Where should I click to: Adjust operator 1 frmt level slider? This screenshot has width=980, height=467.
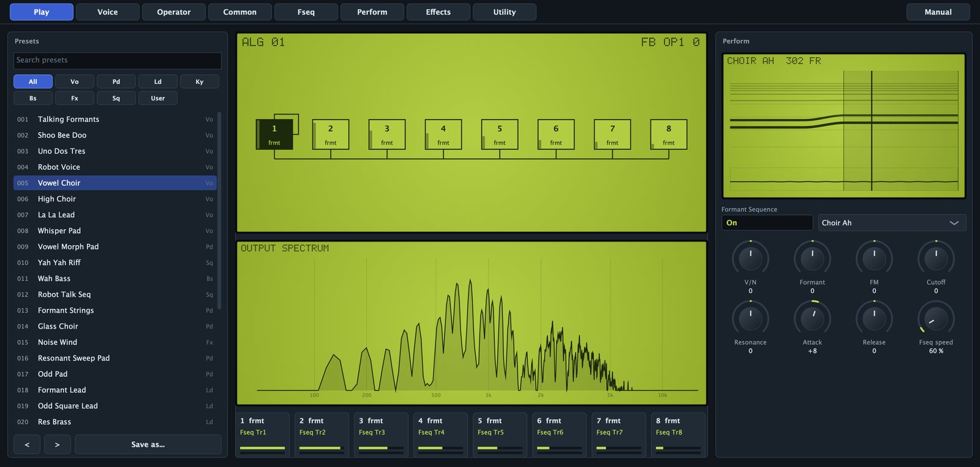(x=262, y=448)
